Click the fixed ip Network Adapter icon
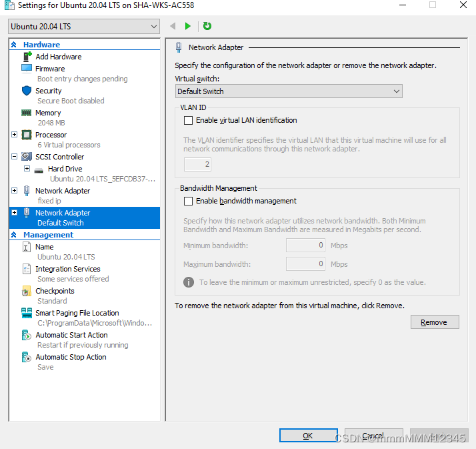 coord(27,191)
